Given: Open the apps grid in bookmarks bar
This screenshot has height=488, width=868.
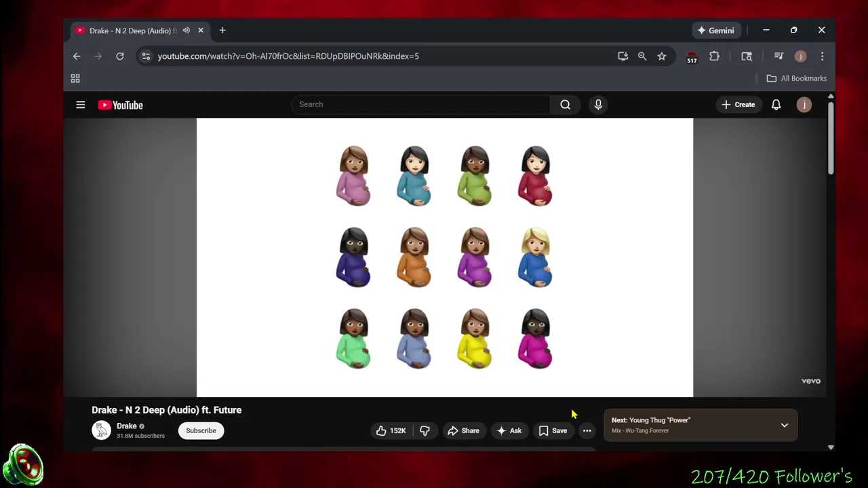Looking at the screenshot, I should point(75,79).
